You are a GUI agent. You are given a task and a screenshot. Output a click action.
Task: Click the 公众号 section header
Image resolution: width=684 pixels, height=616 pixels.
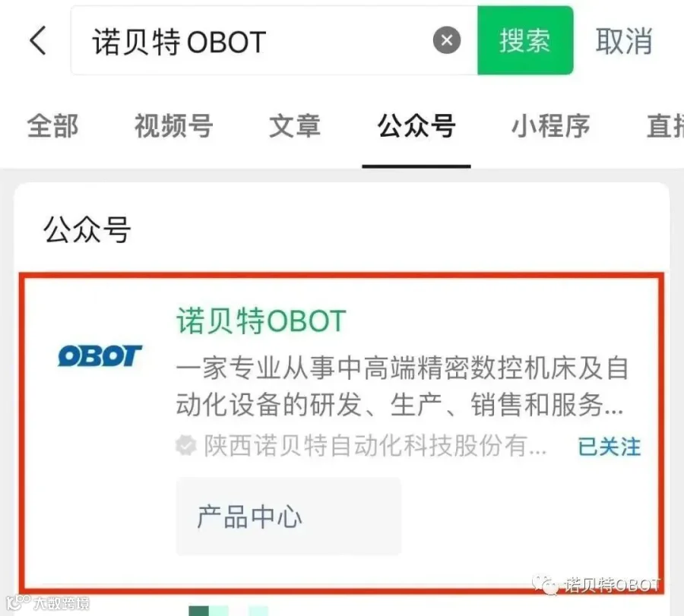click(87, 229)
